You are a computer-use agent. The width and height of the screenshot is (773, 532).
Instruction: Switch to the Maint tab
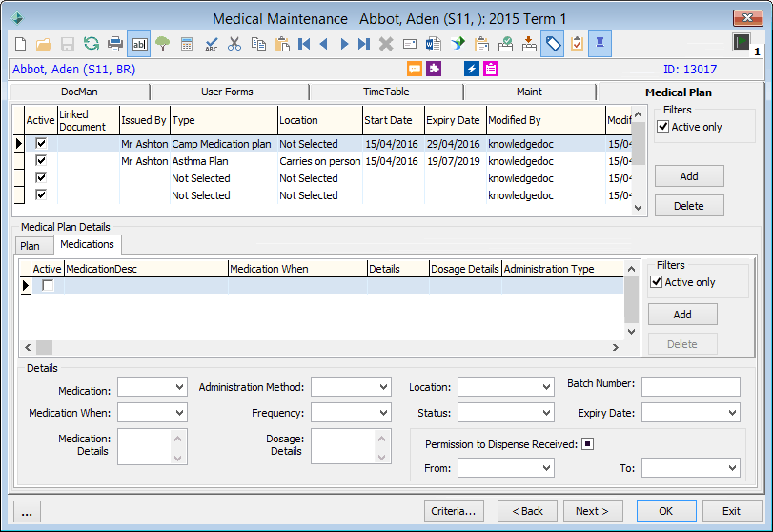(529, 92)
